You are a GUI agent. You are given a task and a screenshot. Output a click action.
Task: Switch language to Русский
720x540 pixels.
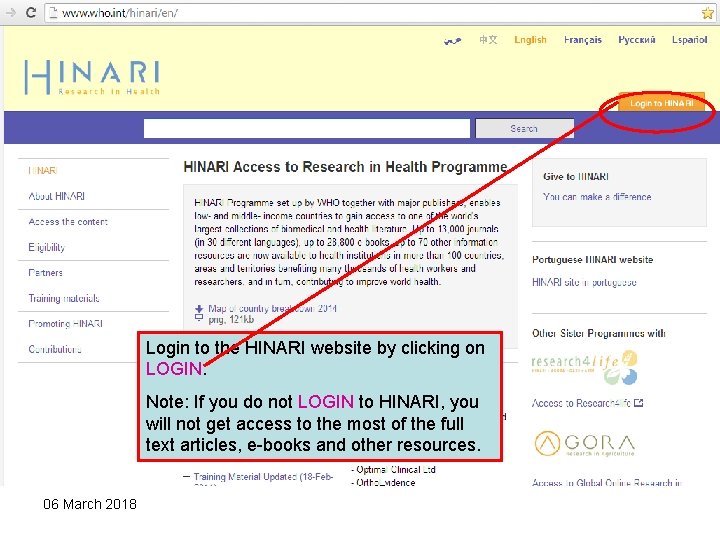636,39
